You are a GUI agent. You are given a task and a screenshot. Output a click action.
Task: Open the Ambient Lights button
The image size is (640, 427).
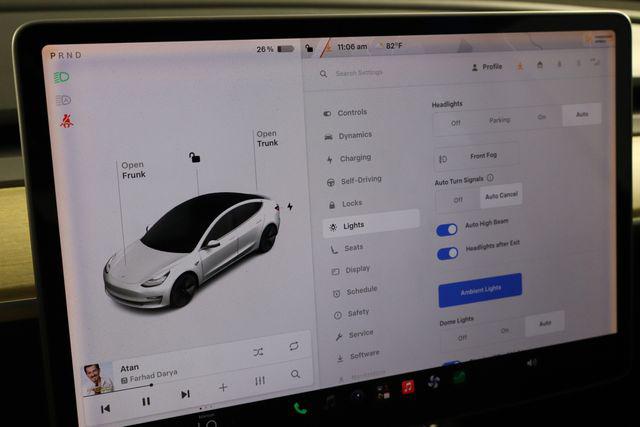(x=480, y=290)
